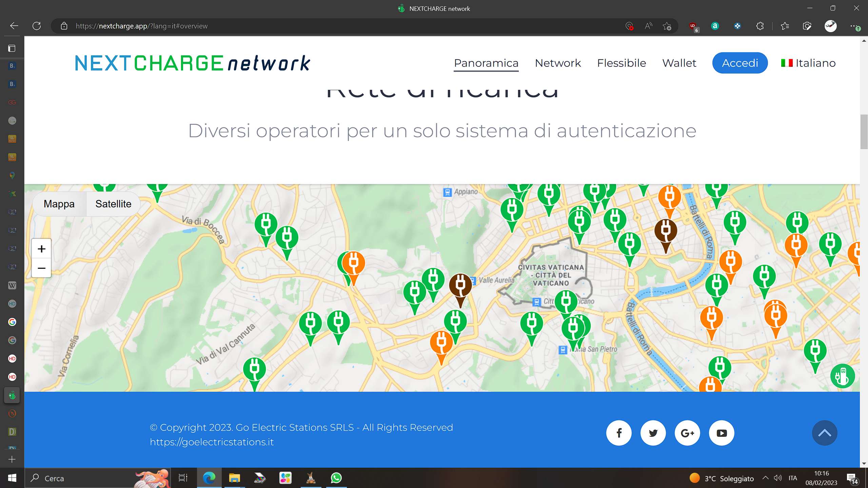Switch to the green D tab

tap(12, 432)
